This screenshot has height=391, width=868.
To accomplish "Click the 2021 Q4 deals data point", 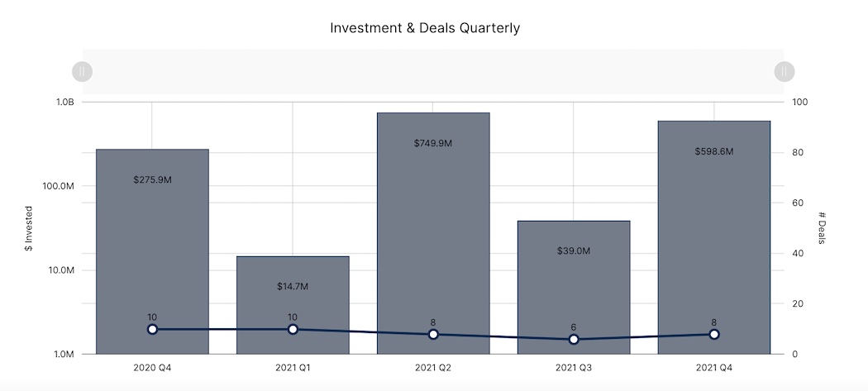I will click(714, 334).
